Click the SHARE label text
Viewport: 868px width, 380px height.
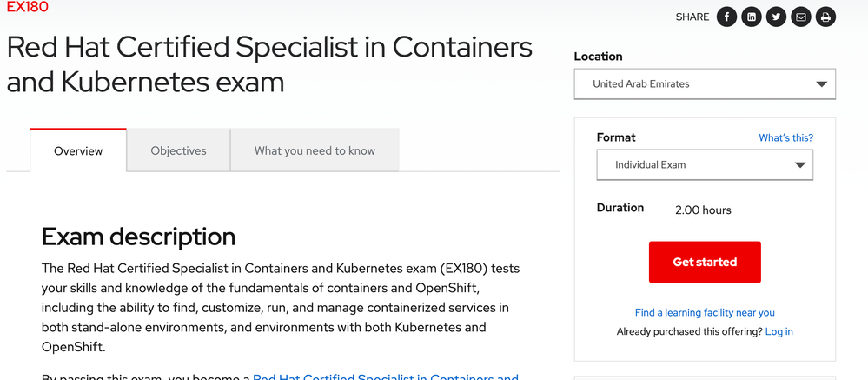tap(692, 17)
